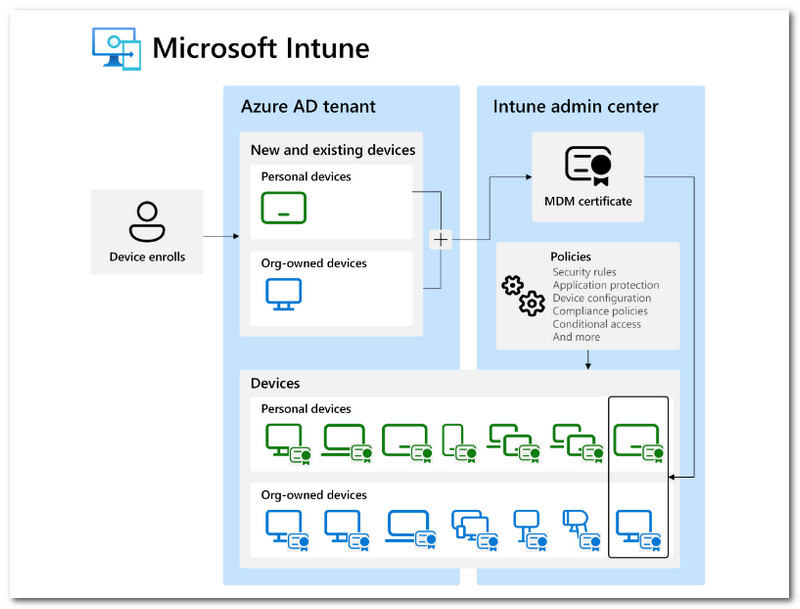Select the green desktop monitor icon in Devices panel
Viewport: 800px width, 609px height.
point(288,443)
